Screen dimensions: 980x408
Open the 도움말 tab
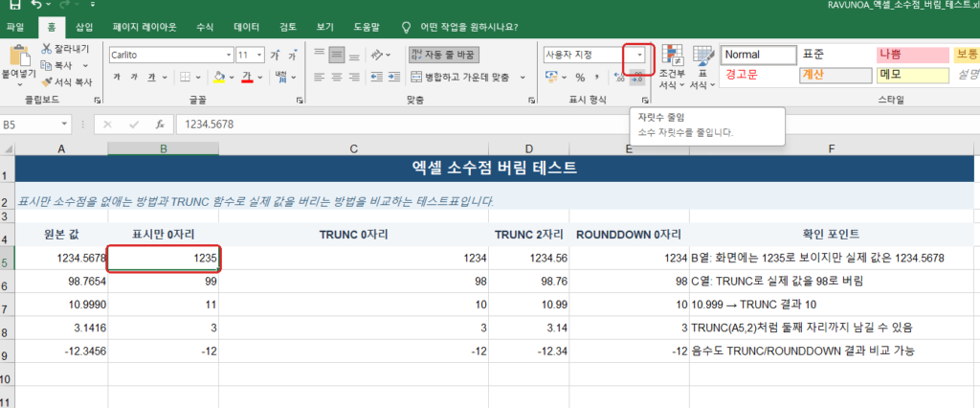(x=366, y=28)
